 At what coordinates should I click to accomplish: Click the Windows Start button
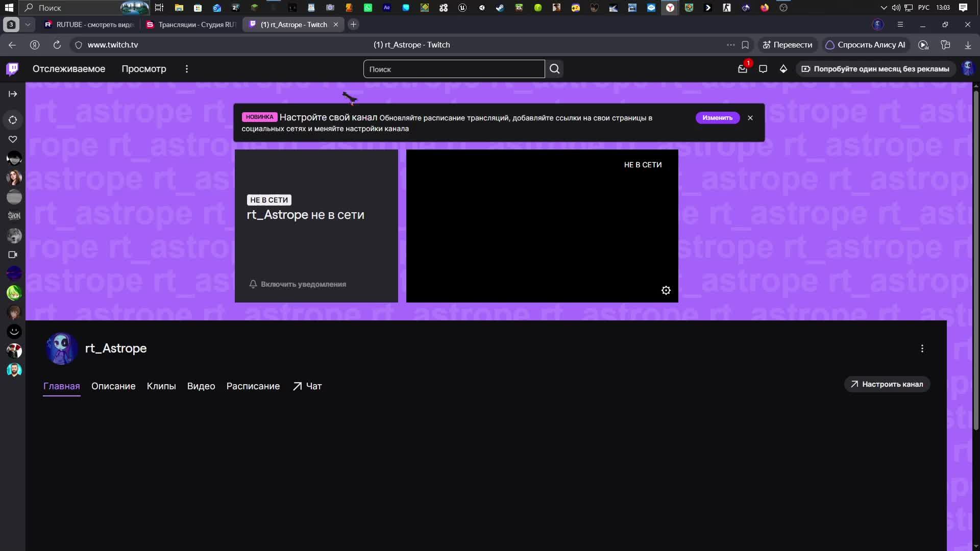(9, 8)
